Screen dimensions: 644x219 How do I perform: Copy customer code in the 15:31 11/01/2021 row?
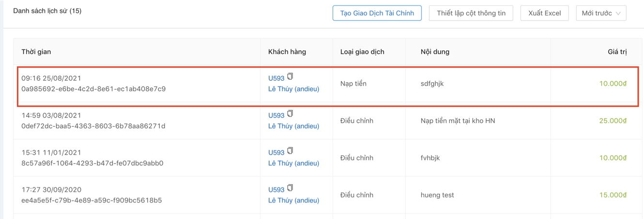coord(290,151)
